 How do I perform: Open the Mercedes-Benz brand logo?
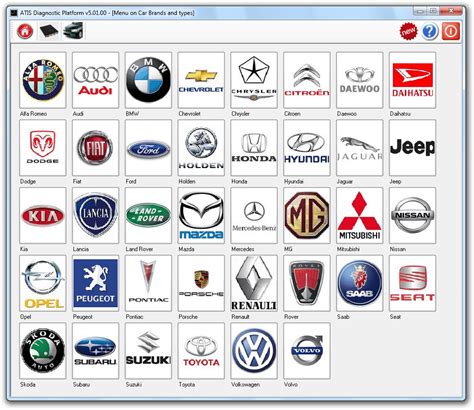click(254, 215)
